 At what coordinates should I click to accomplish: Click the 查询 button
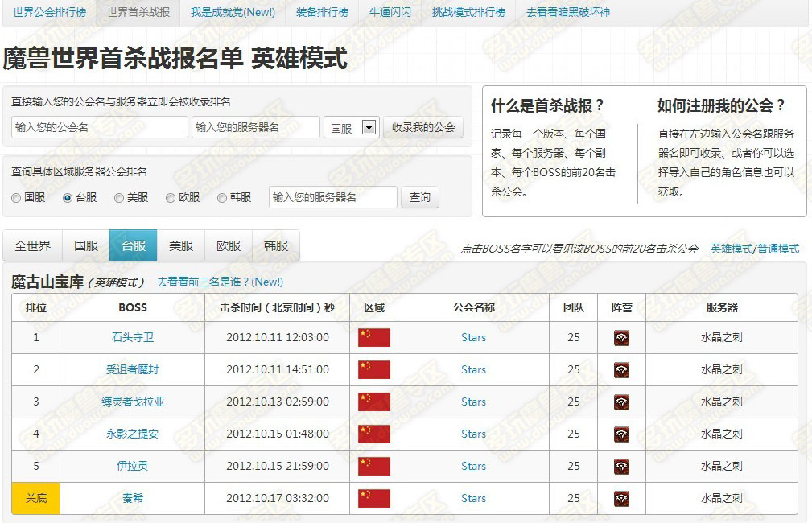420,197
